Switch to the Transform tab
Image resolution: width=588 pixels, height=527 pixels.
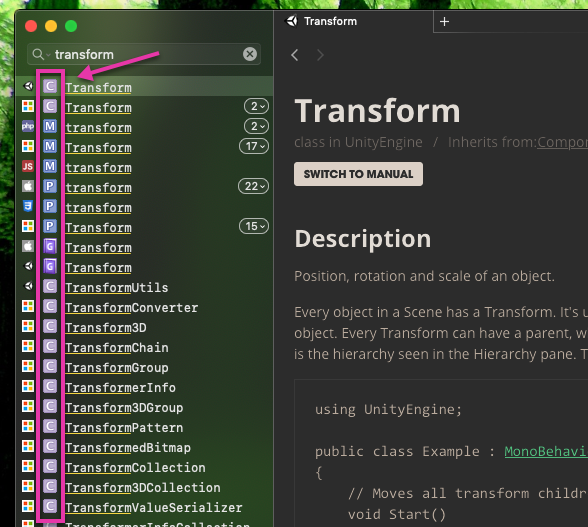point(353,21)
